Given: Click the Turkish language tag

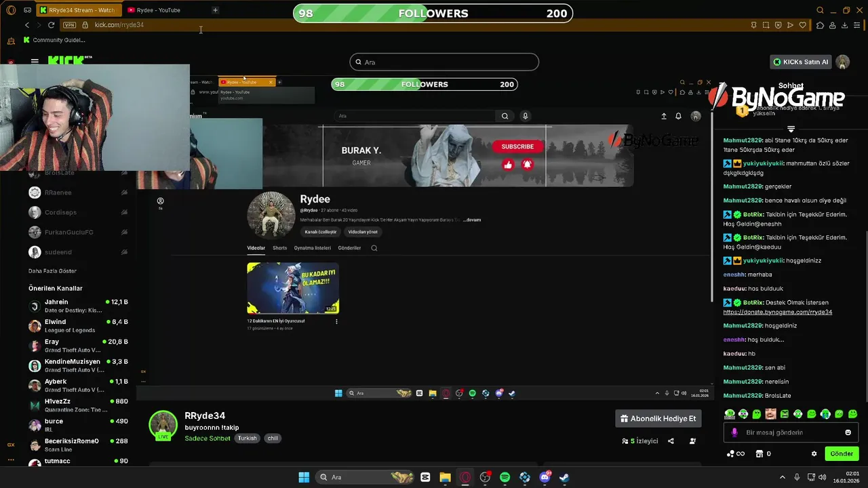Looking at the screenshot, I should [x=247, y=439].
